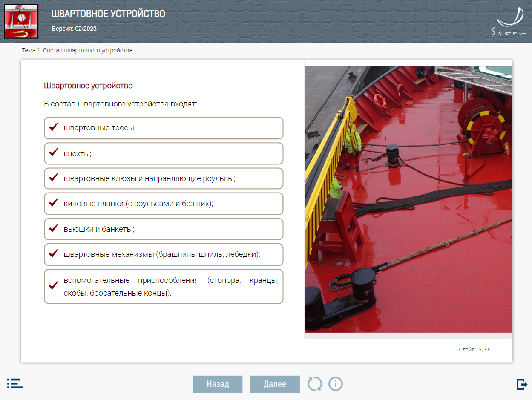Open the info circle icon
Viewport: 532px width, 400px height.
tap(336, 384)
